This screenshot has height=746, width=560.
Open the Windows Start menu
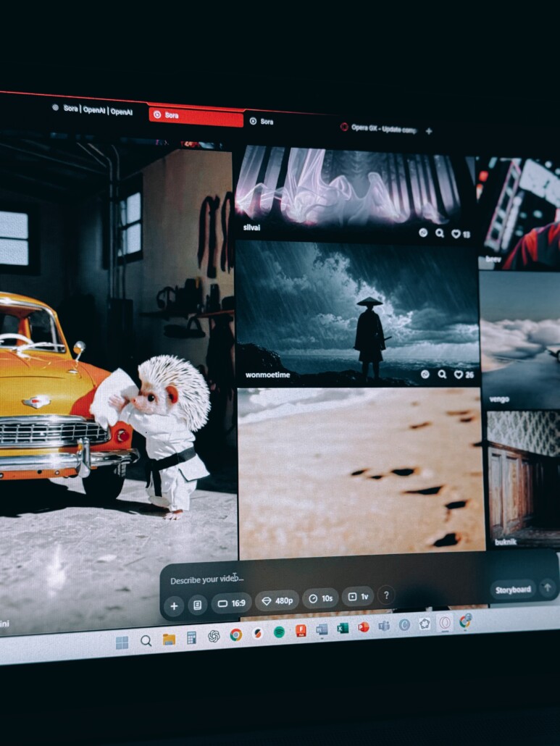point(122,642)
